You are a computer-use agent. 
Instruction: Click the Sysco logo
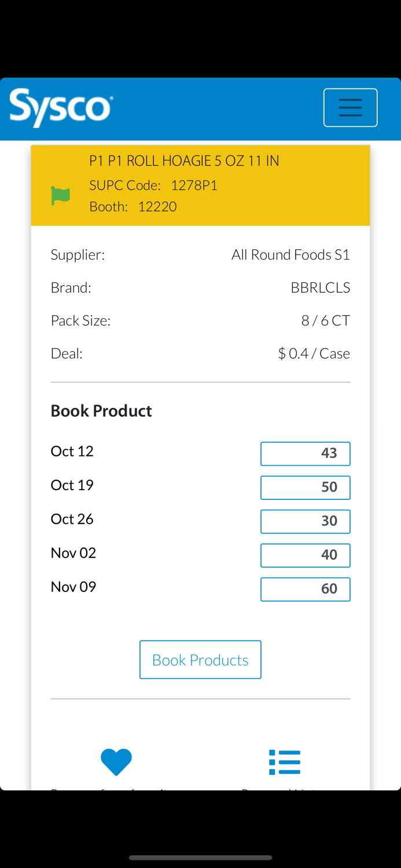click(60, 107)
